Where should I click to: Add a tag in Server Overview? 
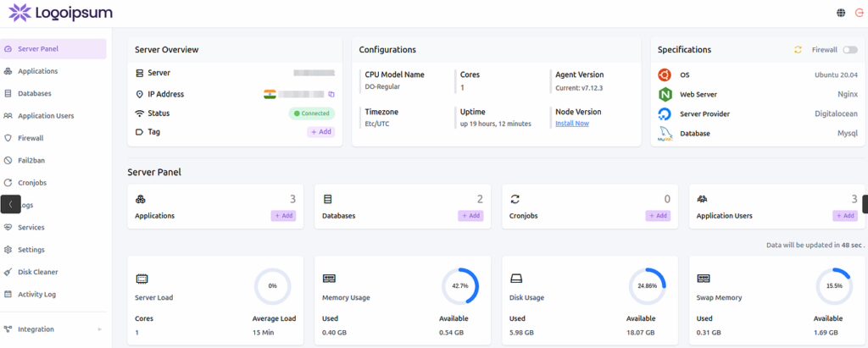320,132
